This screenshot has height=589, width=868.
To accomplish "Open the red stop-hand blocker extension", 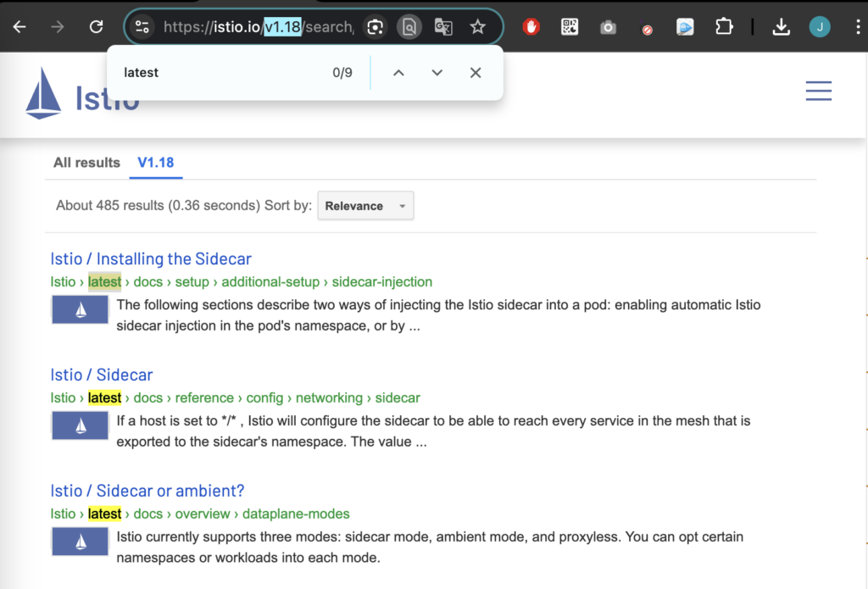I will 531,26.
